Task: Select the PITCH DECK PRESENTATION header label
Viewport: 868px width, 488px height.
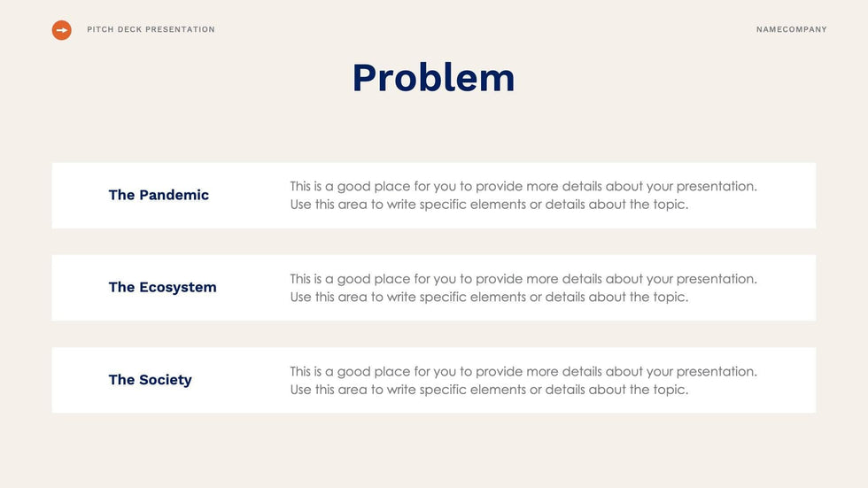Action: pyautogui.click(x=151, y=30)
